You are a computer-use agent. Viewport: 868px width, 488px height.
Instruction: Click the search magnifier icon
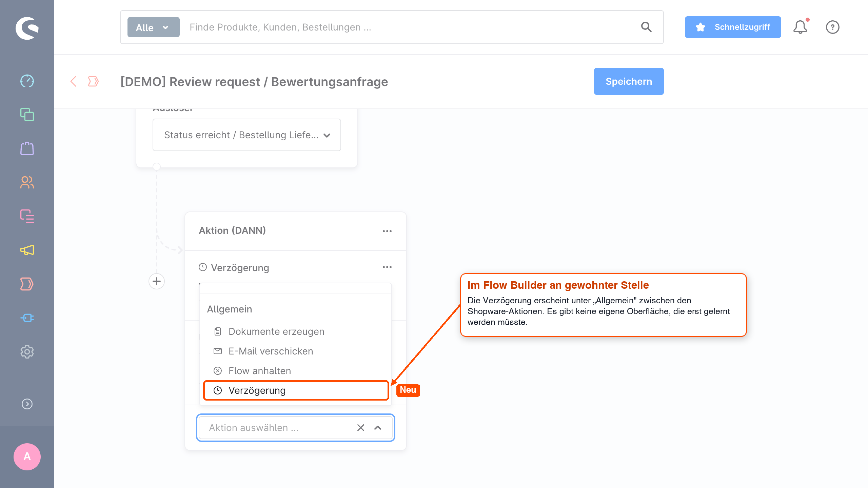(x=646, y=27)
